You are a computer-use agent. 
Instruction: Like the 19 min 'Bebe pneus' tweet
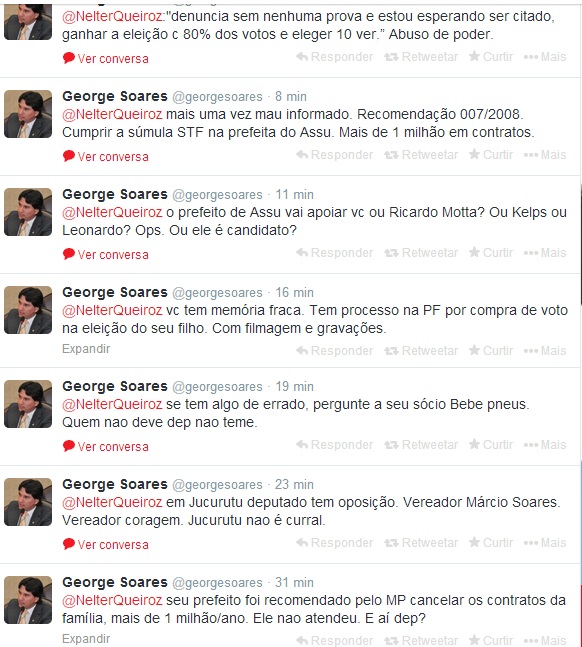[491, 444]
